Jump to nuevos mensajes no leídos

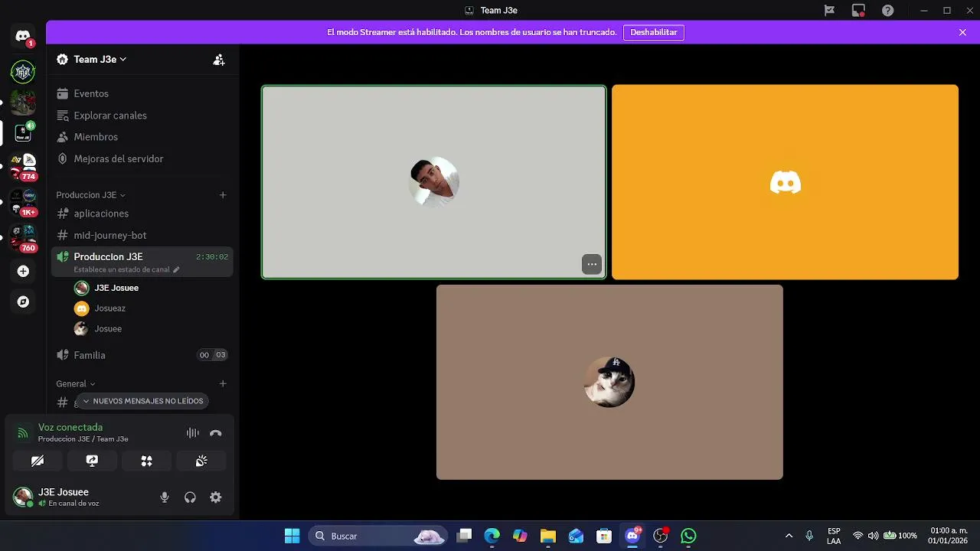click(x=142, y=401)
